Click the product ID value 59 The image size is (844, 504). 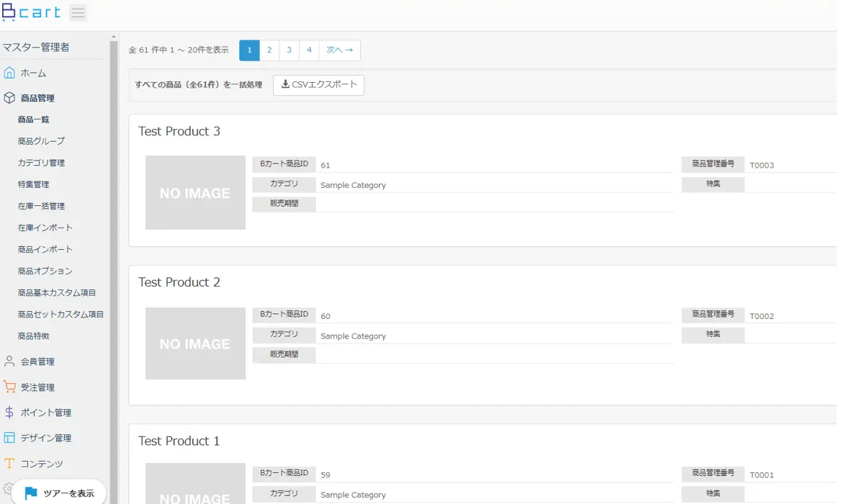(325, 475)
